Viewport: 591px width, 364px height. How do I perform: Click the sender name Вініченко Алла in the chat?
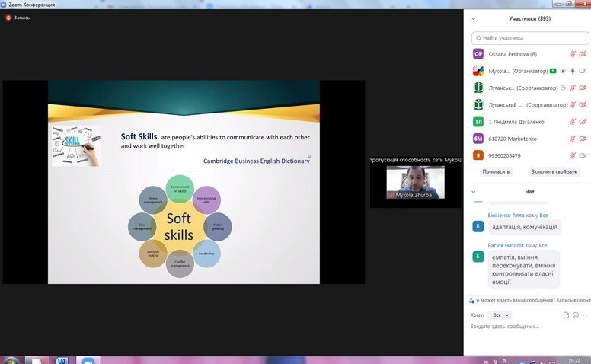(x=506, y=216)
